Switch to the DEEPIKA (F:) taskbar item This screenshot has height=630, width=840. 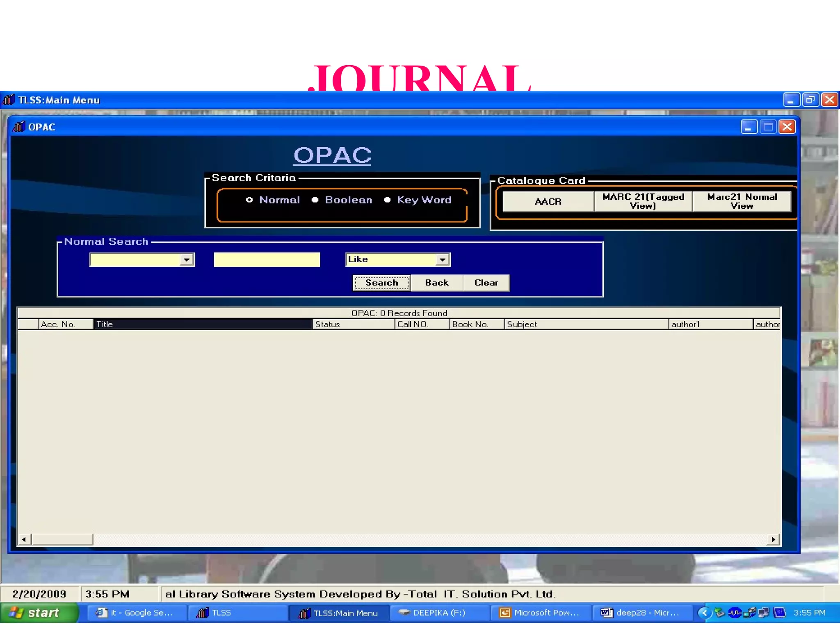point(439,613)
